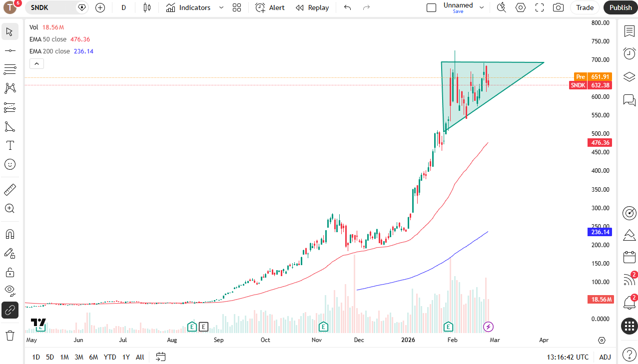Show All time range
Viewport: 638px width, 364px height.
pos(140,357)
